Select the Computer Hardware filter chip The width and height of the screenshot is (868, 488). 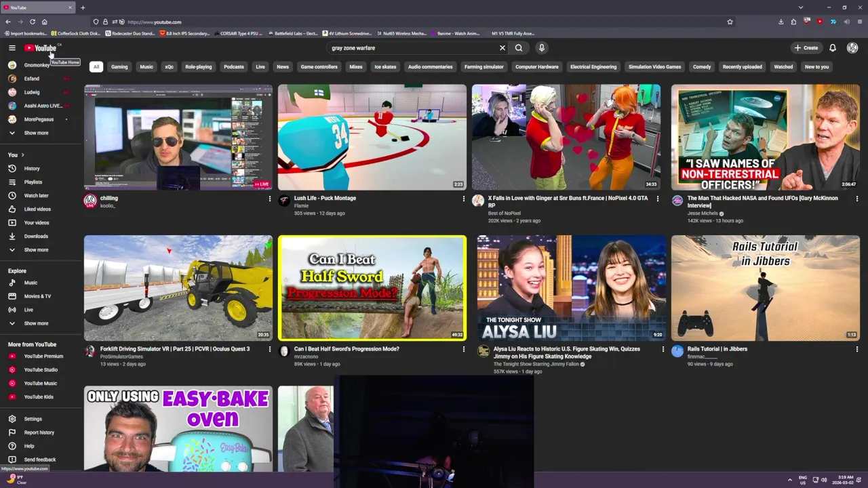(537, 66)
